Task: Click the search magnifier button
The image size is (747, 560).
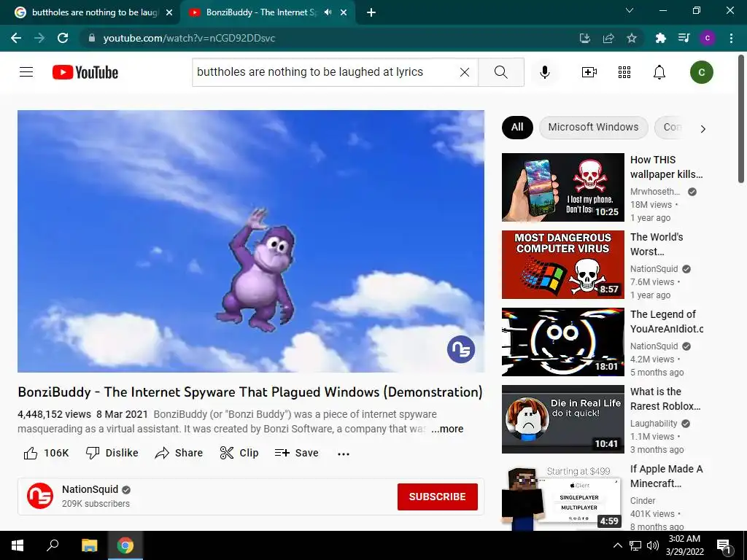Action: [500, 72]
